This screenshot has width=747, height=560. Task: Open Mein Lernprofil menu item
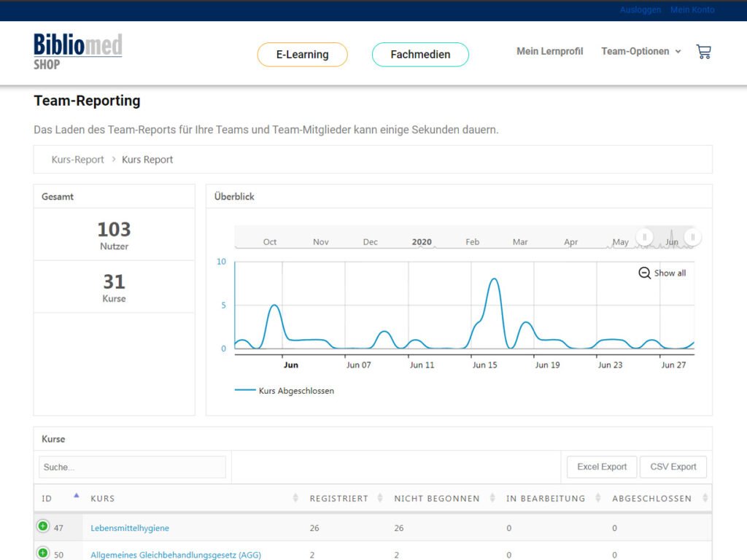coord(549,52)
